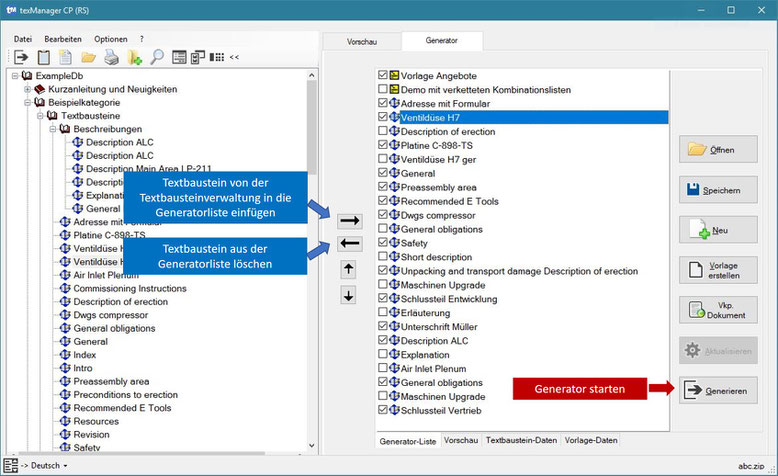
Task: Click the text block icon beside Commissioning Instructions
Action: pyautogui.click(x=65, y=288)
